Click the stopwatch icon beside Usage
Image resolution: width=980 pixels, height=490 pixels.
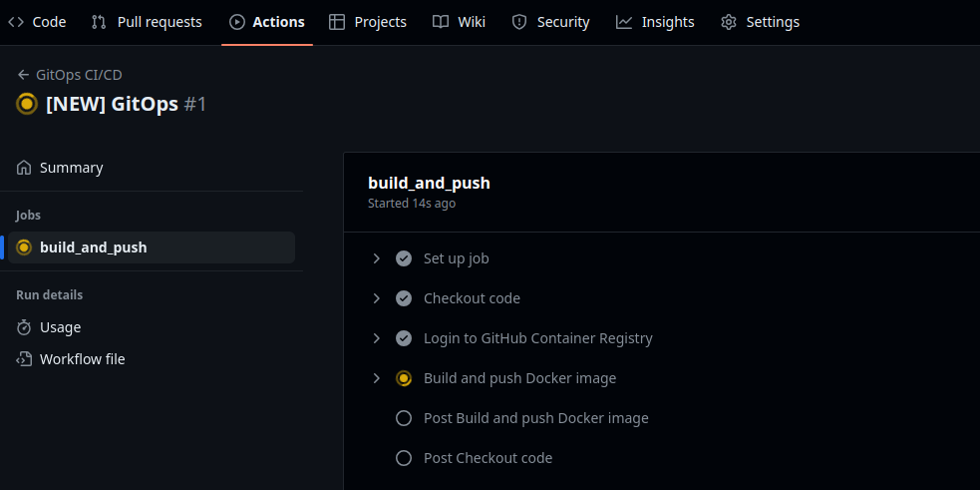pyautogui.click(x=24, y=327)
